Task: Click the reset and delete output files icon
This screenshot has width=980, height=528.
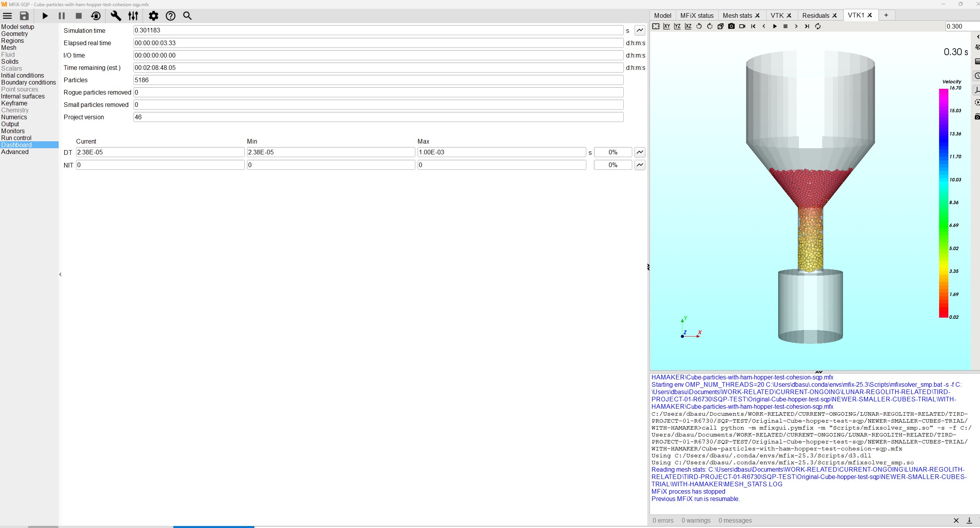Action: [x=96, y=16]
